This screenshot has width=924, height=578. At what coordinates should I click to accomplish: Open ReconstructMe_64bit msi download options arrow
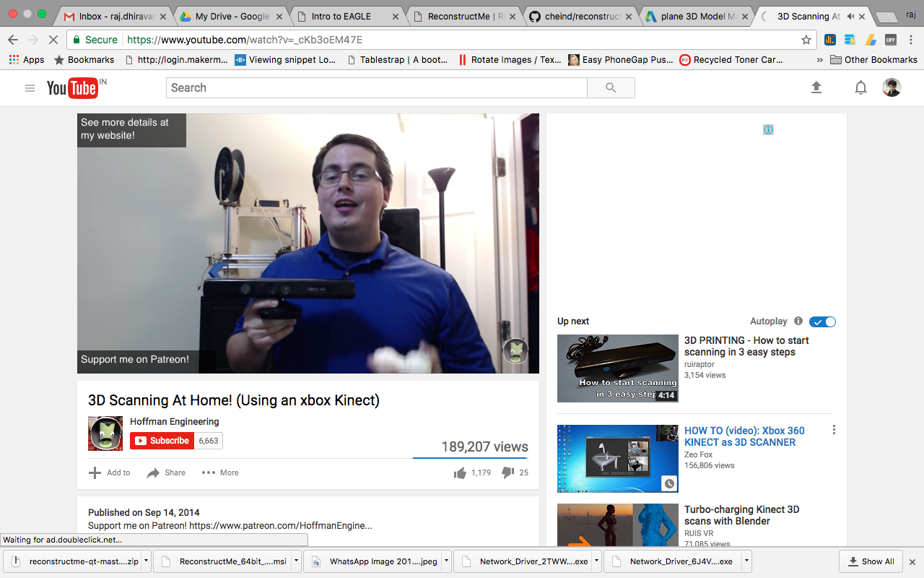pyautogui.click(x=296, y=561)
